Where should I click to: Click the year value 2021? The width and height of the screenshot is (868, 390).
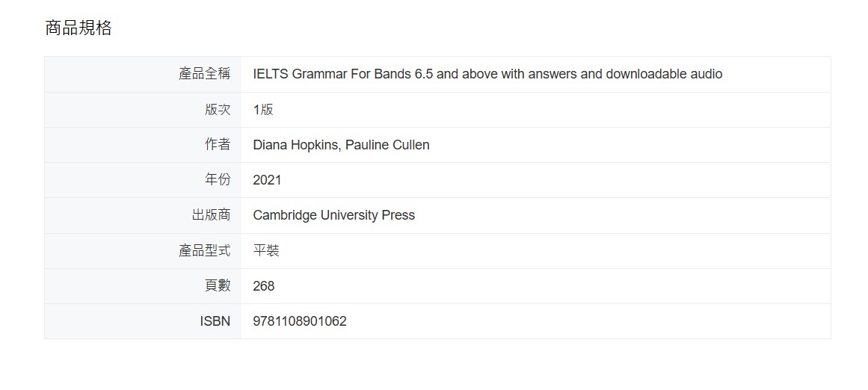tap(267, 180)
